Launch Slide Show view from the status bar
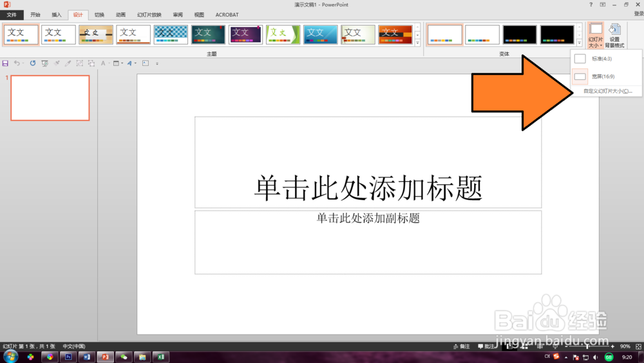Image resolution: width=644 pixels, height=363 pixels. pos(555,346)
